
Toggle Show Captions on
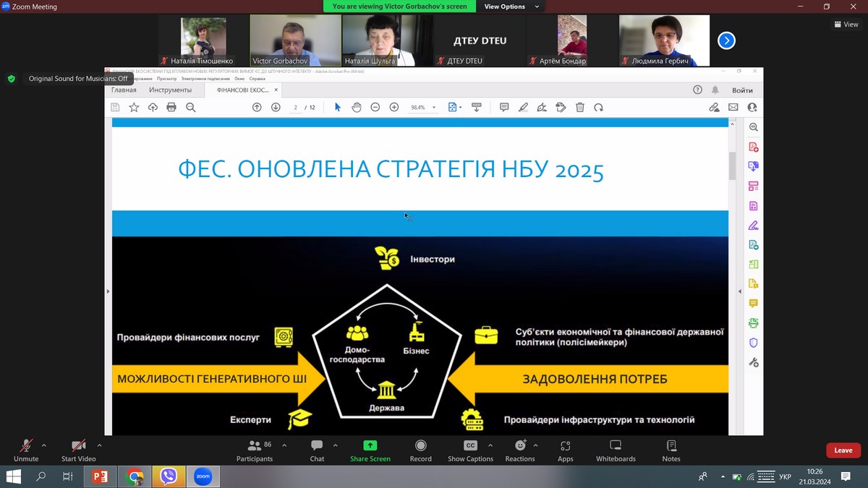click(470, 450)
